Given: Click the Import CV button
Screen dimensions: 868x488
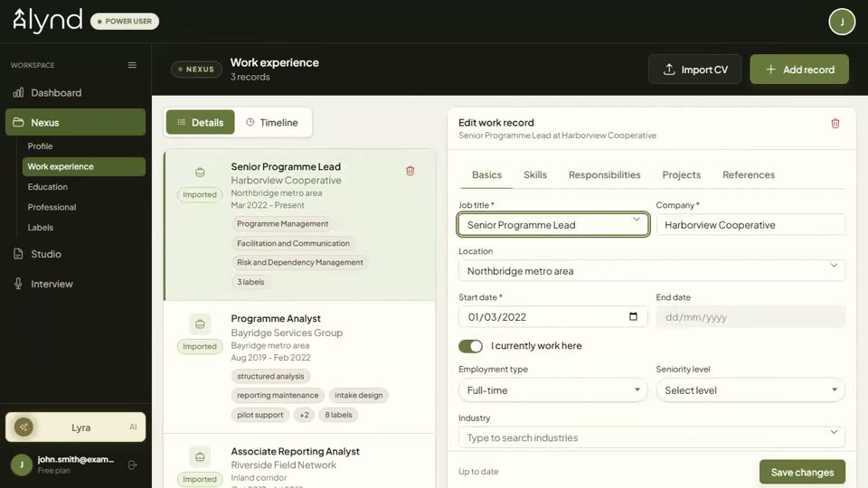Looking at the screenshot, I should (694, 70).
